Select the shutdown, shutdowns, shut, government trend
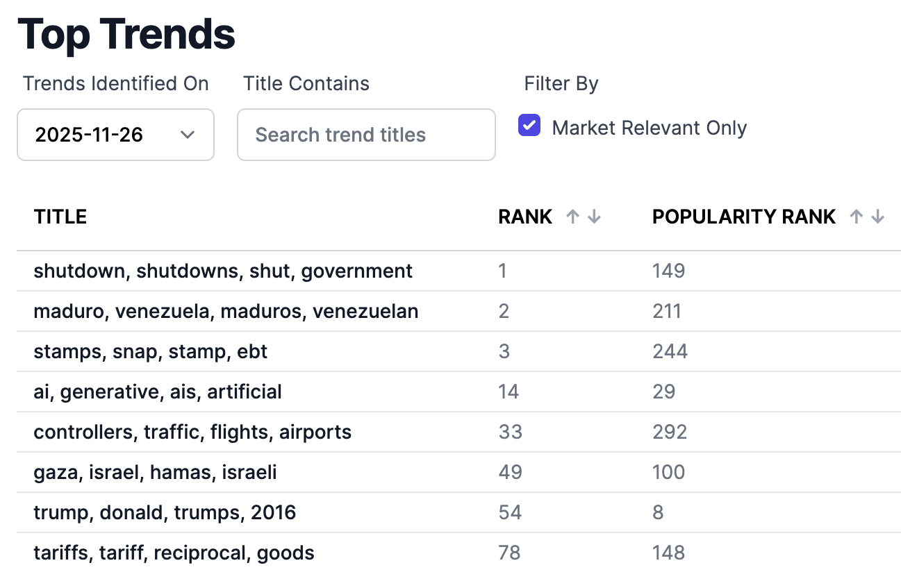This screenshot has height=588, width=901. click(x=223, y=271)
